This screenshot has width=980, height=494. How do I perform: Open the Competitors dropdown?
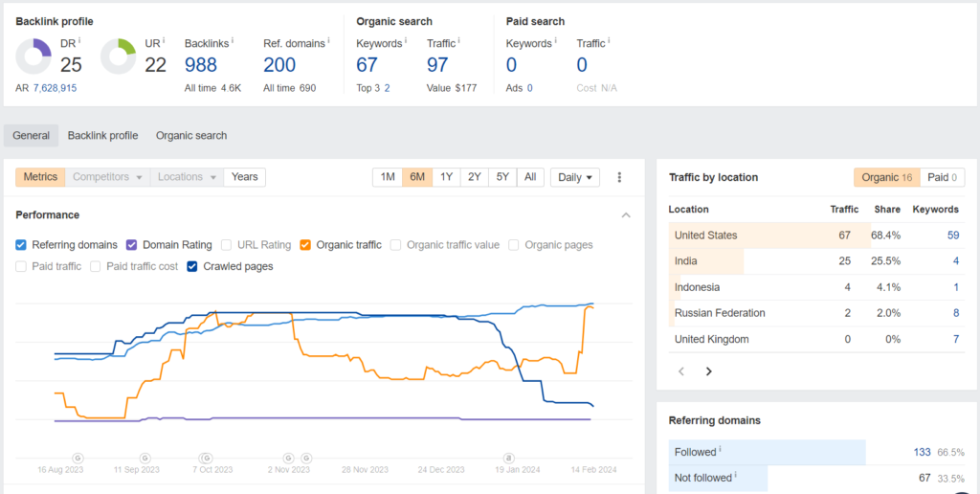(107, 177)
